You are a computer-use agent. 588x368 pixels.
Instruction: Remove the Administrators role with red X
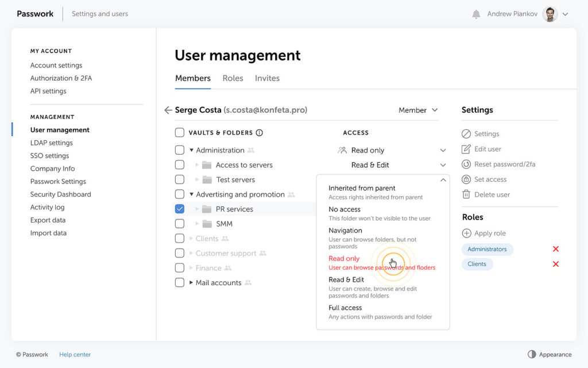tap(555, 249)
